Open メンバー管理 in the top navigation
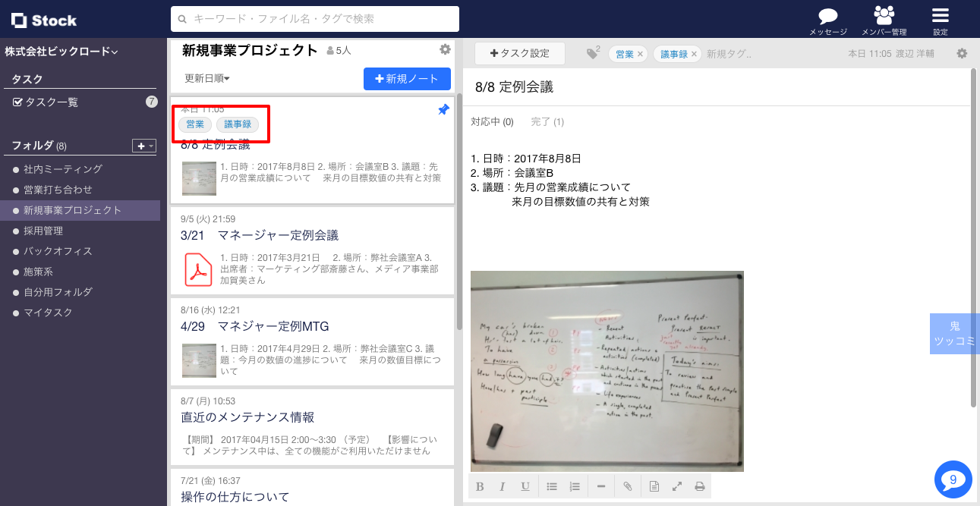The width and height of the screenshot is (980, 506). tap(883, 19)
